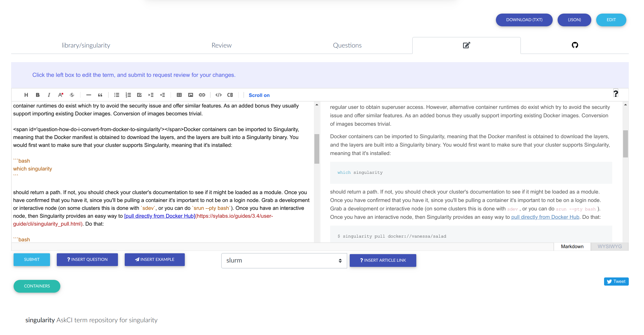Open the edit pencil tab
644x335 pixels.
tap(467, 45)
